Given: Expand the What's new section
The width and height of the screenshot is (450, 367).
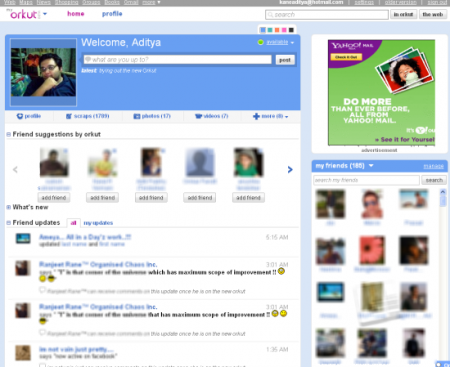Looking at the screenshot, I should [x=9, y=207].
